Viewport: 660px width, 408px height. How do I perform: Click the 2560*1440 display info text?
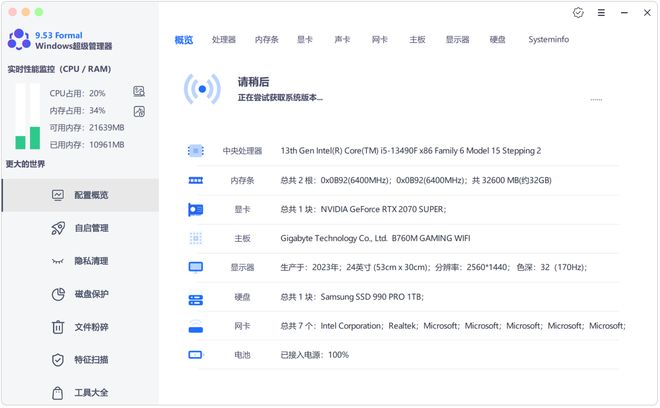(x=434, y=267)
